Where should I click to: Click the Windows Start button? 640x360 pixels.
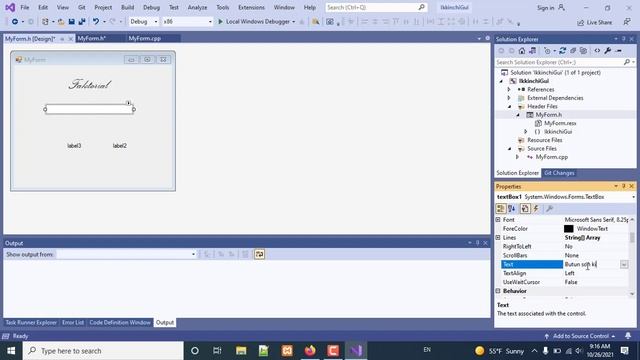tap(11, 351)
